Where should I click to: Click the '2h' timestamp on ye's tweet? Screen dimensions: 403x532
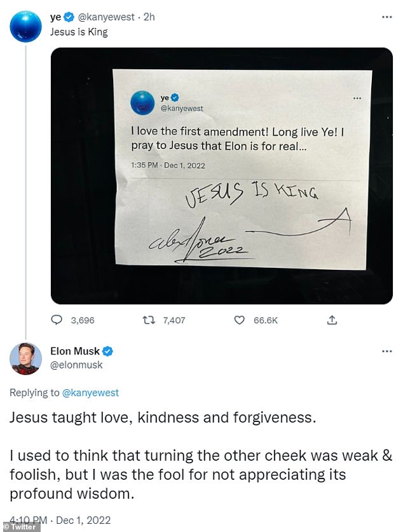[x=149, y=17]
